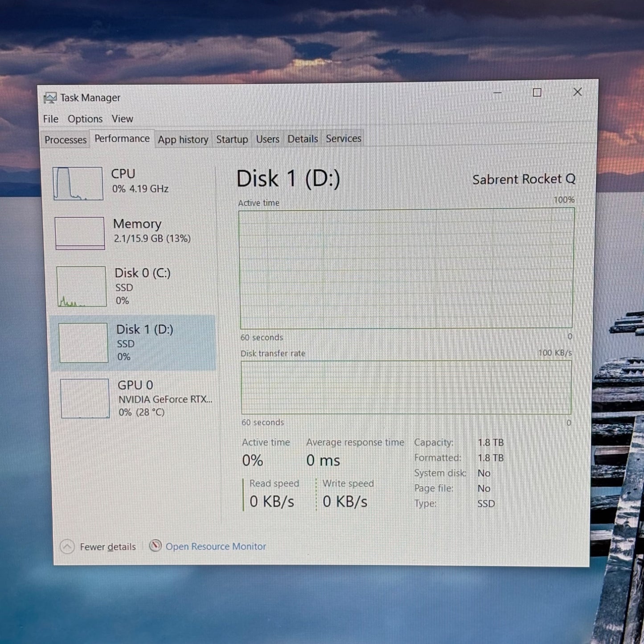The height and width of the screenshot is (644, 644).
Task: Click the Fewer details chevron icon
Action: tap(67, 546)
